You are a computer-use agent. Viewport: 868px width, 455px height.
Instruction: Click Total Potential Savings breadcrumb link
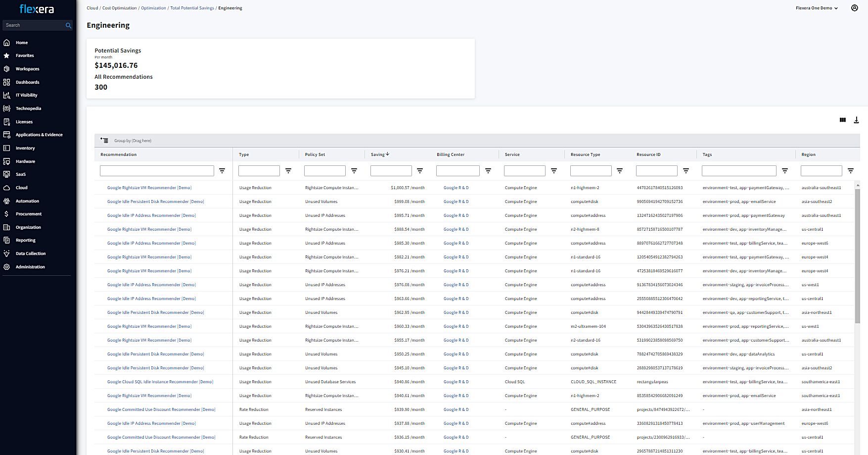click(x=192, y=8)
